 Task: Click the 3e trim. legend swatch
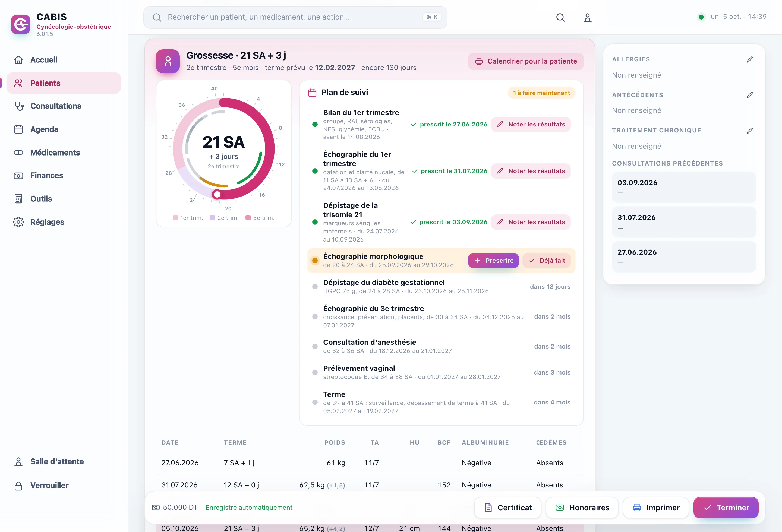click(x=248, y=218)
